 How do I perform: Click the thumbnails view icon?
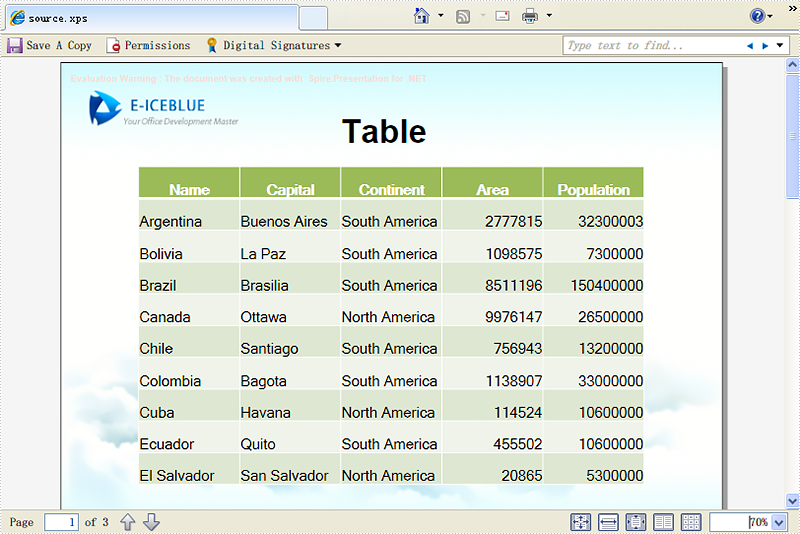tap(691, 522)
